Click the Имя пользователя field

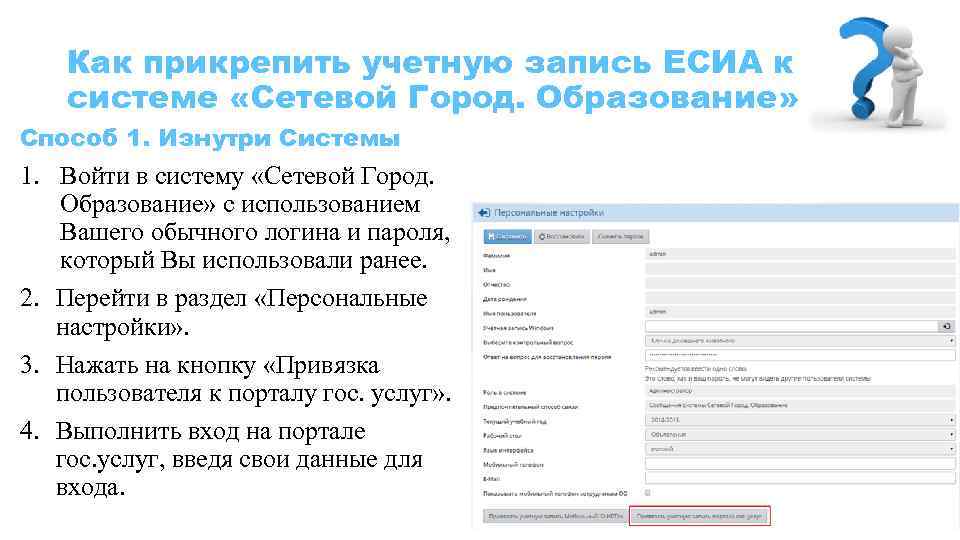[x=800, y=312]
